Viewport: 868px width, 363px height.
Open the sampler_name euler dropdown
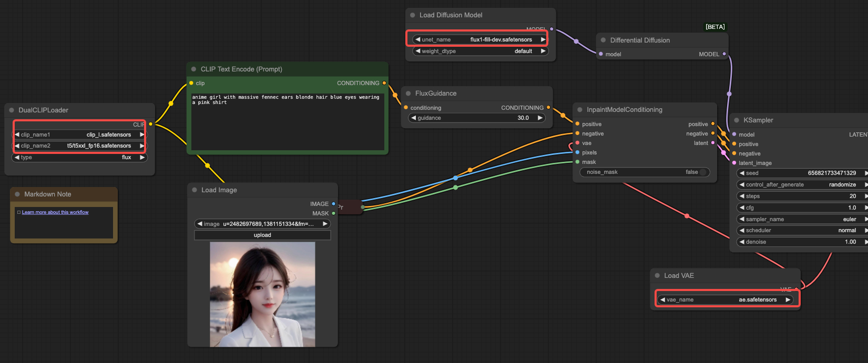pyautogui.click(x=801, y=220)
